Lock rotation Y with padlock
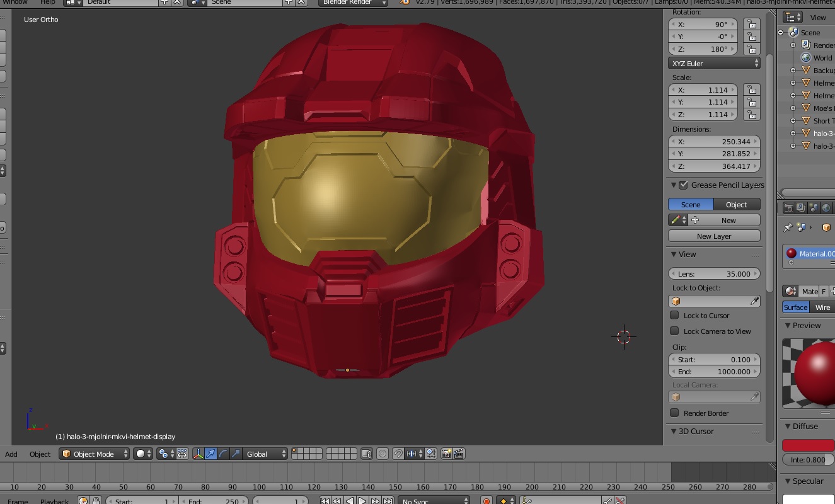 751,37
